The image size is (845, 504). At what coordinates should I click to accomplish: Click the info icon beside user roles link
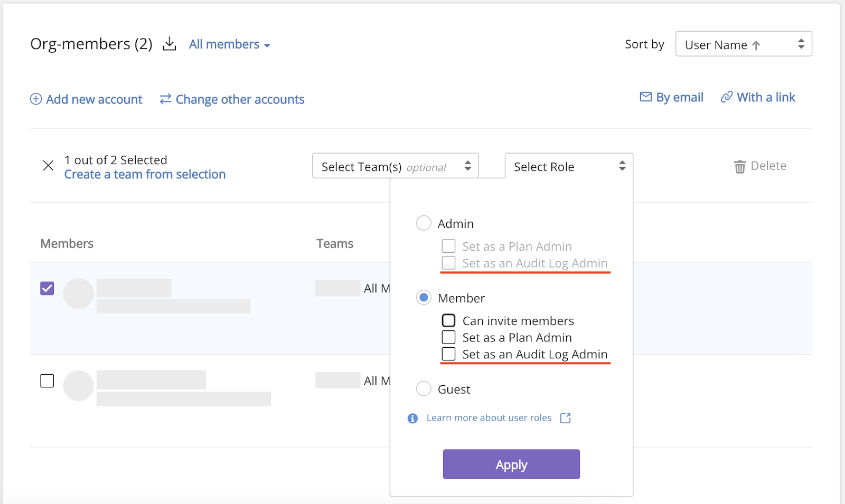(x=412, y=418)
